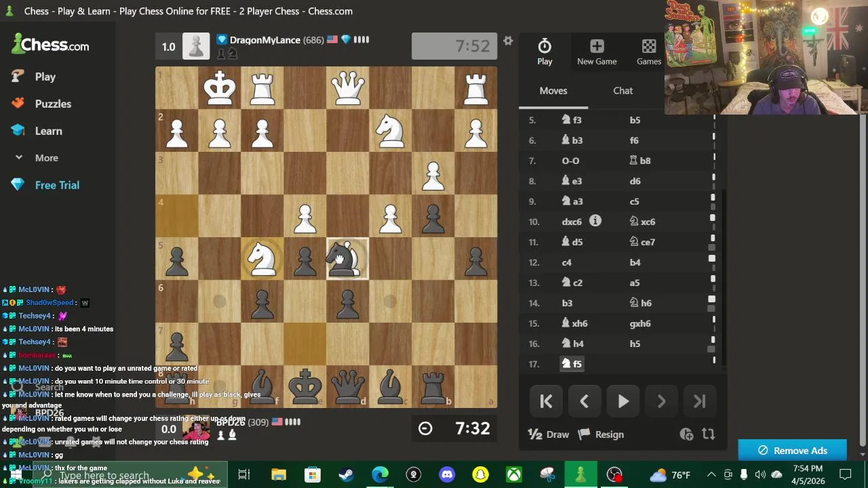Open DragonMyLance's avatar

pyautogui.click(x=196, y=46)
